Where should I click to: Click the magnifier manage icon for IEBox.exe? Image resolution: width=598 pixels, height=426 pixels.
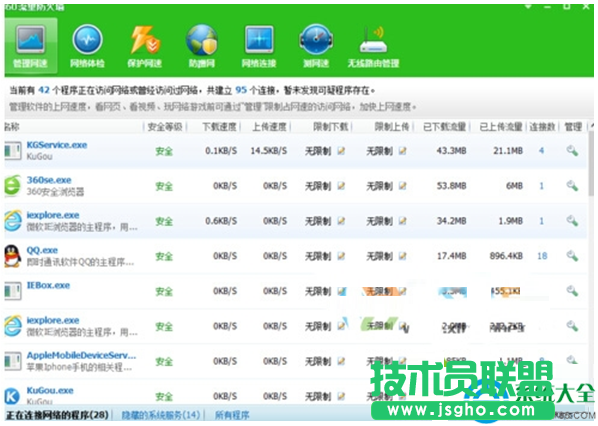coord(572,291)
